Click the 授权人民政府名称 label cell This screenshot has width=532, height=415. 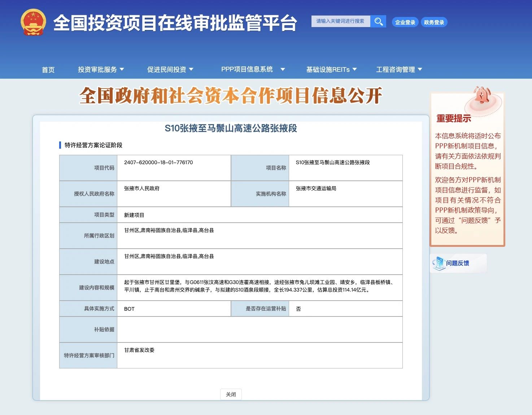click(88, 194)
